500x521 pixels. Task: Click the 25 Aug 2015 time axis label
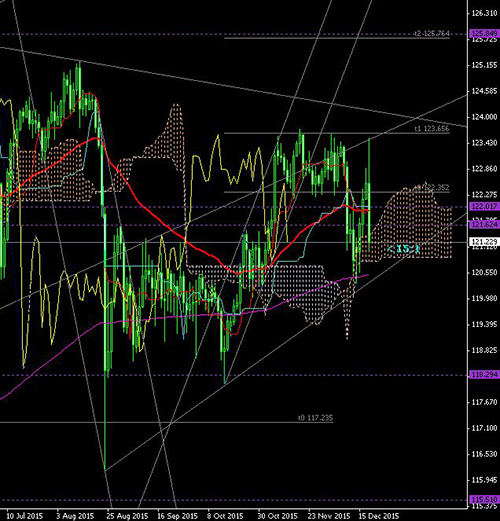[127, 516]
